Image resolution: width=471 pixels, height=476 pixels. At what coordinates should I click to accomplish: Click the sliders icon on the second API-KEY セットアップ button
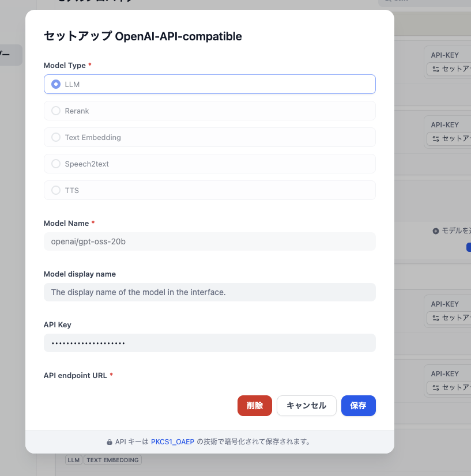[x=435, y=138]
